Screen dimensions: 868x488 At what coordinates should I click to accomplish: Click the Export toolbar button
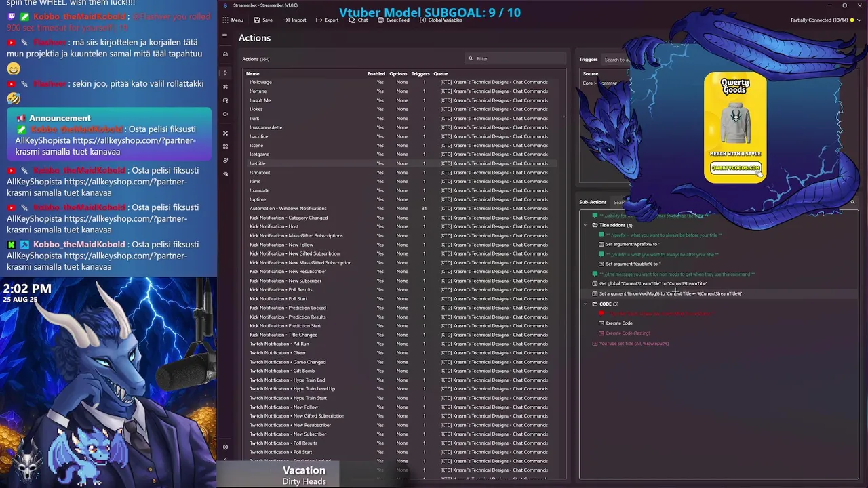(327, 20)
